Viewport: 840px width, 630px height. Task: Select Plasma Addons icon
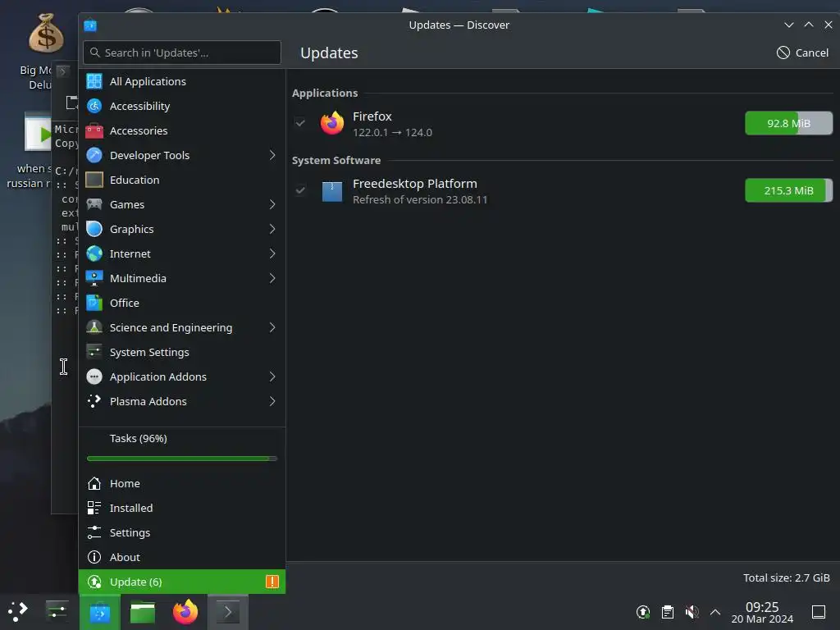point(94,402)
